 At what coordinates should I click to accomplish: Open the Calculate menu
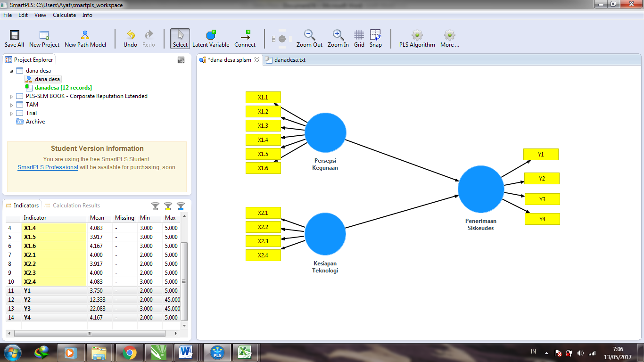click(x=64, y=15)
